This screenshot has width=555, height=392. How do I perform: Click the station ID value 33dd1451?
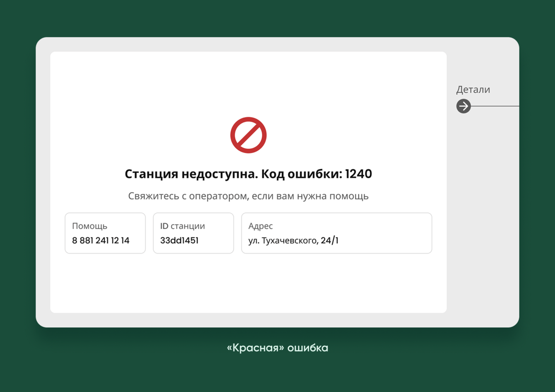pyautogui.click(x=179, y=240)
